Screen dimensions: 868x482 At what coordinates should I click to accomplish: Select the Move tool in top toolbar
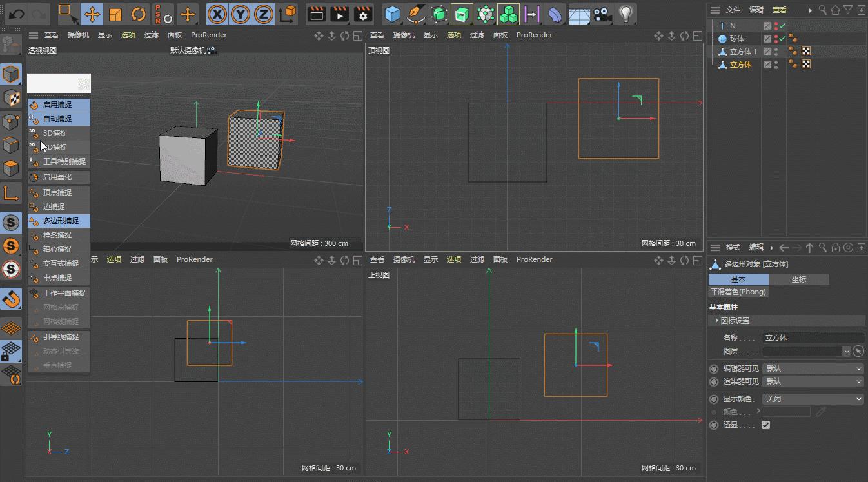92,14
